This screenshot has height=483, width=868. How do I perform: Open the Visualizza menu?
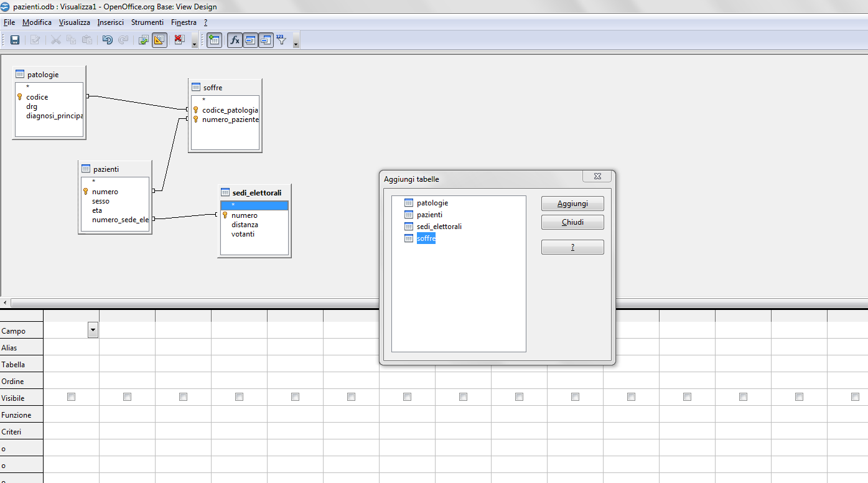pos(75,22)
